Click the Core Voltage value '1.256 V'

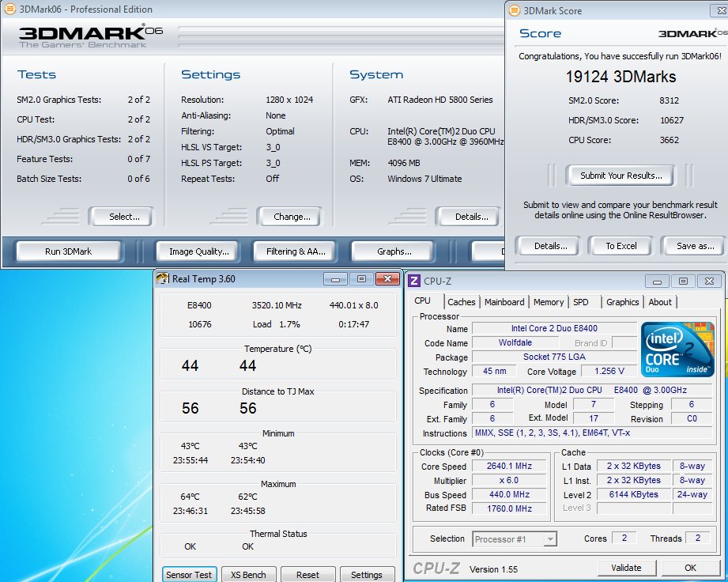tap(609, 371)
